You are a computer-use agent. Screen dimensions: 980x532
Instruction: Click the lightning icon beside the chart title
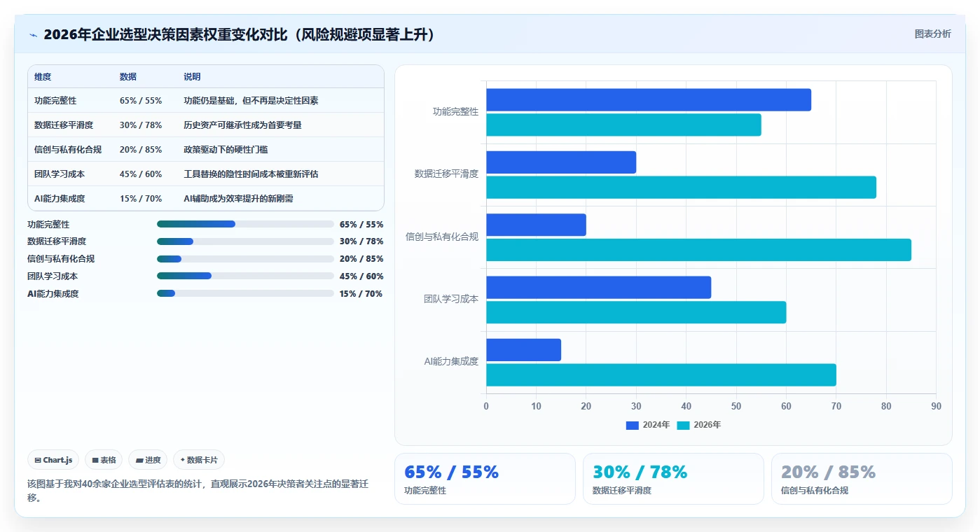pos(33,35)
